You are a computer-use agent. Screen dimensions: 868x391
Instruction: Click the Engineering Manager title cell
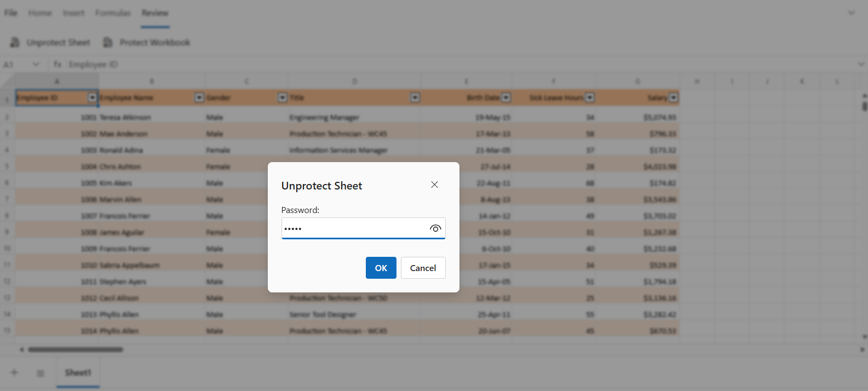355,117
